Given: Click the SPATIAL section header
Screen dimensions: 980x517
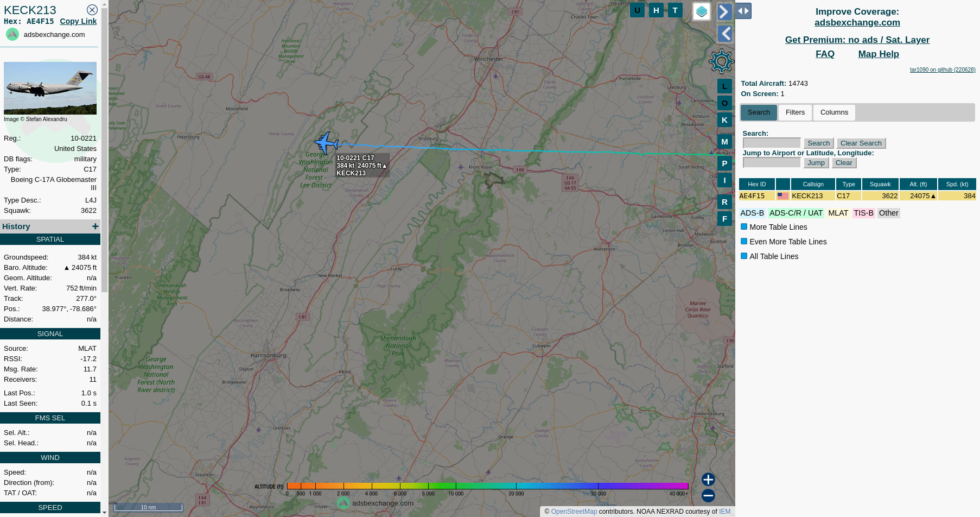Looking at the screenshot, I should (50, 239).
